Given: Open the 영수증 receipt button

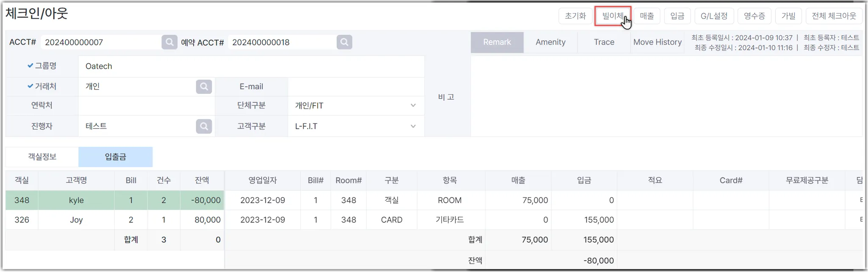Looking at the screenshot, I should click(x=754, y=16).
